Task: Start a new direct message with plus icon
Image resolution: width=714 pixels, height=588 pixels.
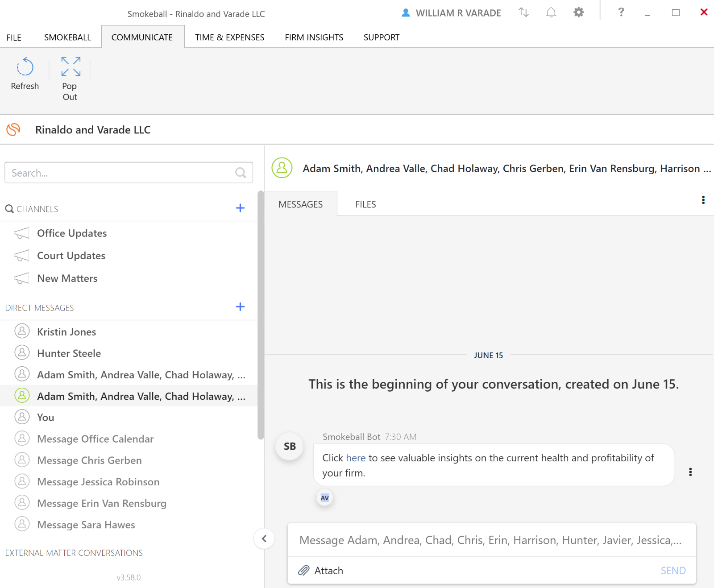Action: click(240, 306)
